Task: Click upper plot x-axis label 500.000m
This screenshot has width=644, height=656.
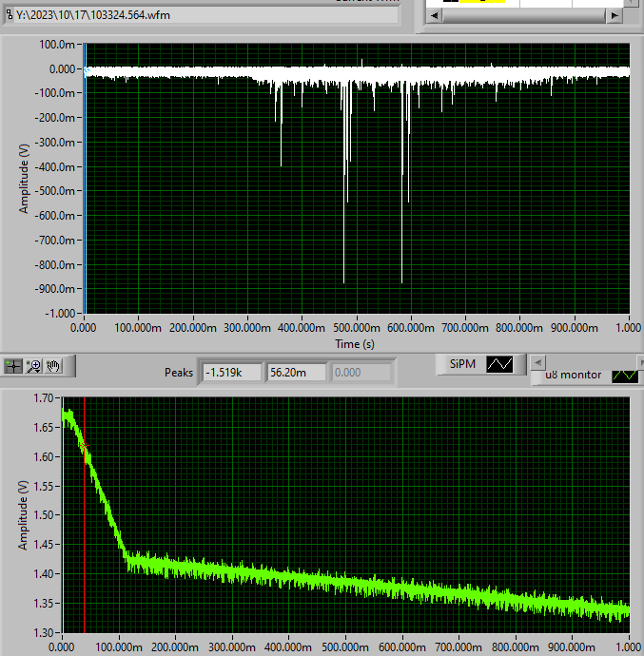Action: click(357, 328)
